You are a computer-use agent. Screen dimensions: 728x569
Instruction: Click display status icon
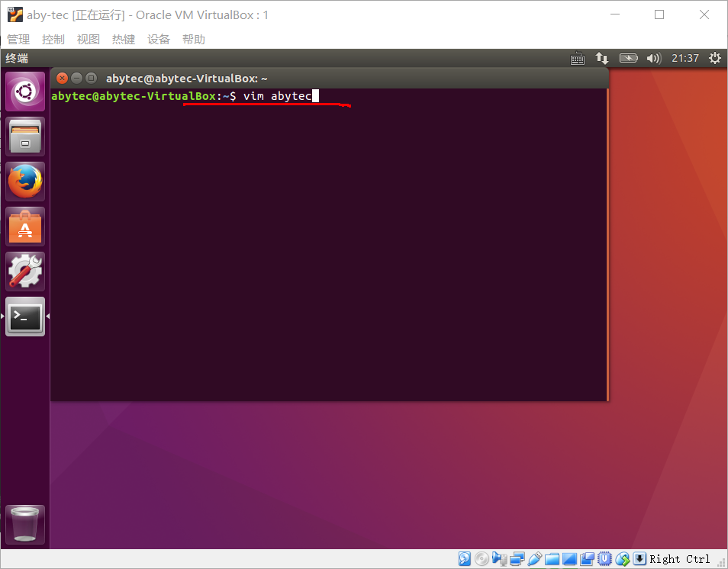pos(570,559)
